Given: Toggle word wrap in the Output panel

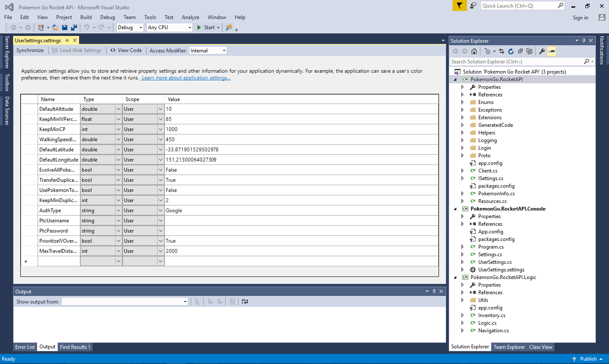Looking at the screenshot, I should point(245,301).
